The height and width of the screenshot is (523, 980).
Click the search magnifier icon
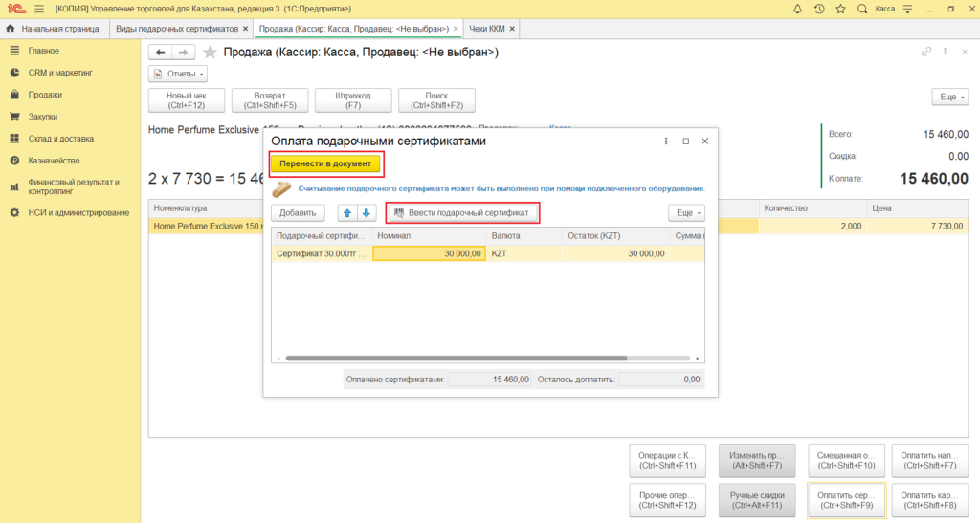pyautogui.click(x=862, y=9)
